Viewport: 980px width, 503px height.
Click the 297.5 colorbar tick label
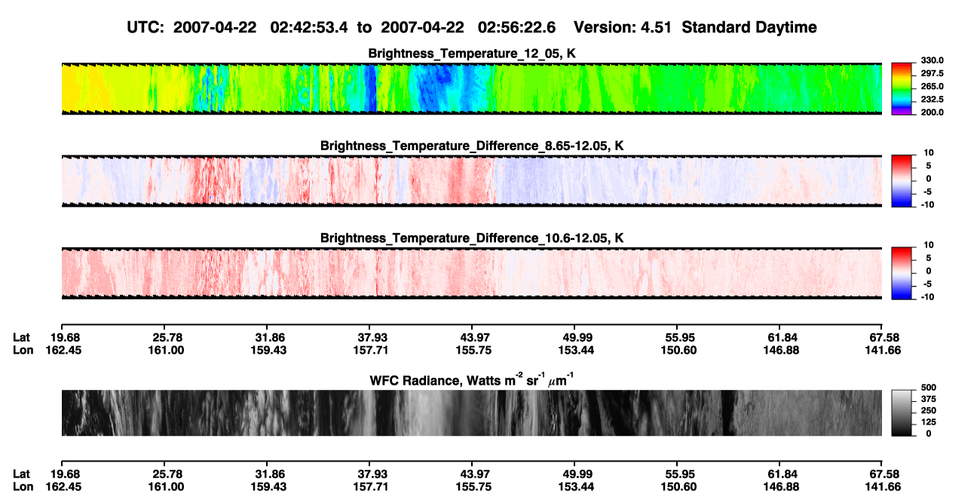click(932, 74)
